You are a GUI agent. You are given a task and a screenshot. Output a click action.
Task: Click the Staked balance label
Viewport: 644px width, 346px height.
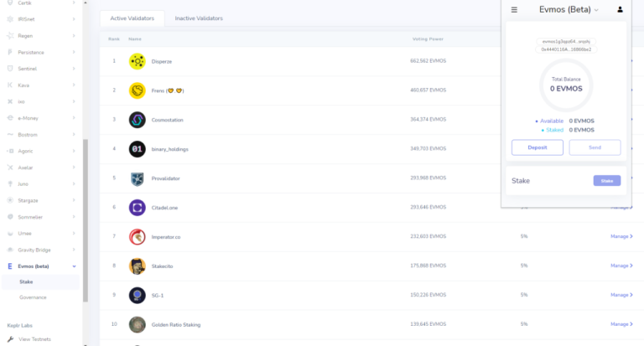pyautogui.click(x=554, y=130)
